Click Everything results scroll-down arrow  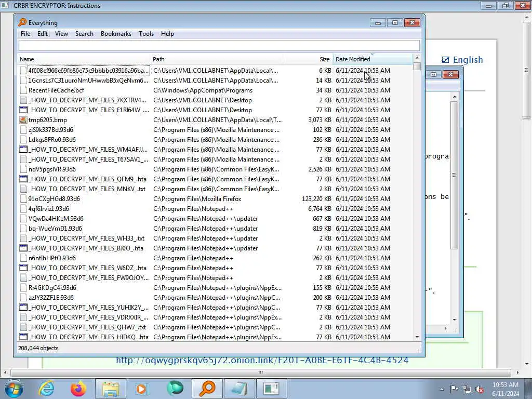417,337
